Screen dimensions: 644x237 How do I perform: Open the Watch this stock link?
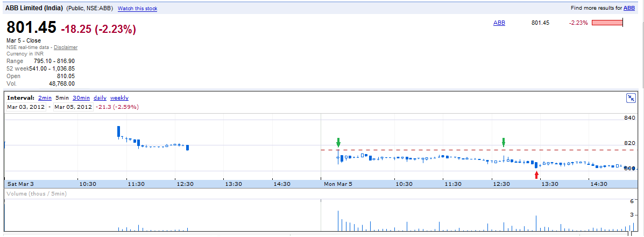[x=138, y=8]
